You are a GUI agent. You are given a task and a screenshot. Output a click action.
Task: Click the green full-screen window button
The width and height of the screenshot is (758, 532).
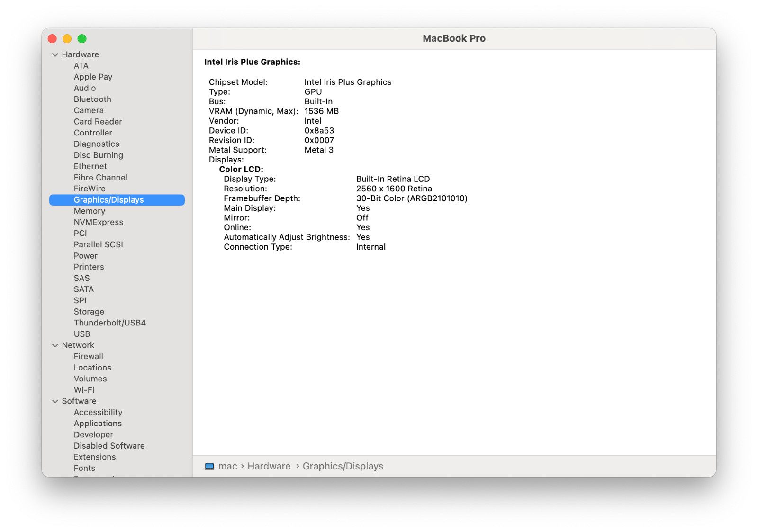coord(82,39)
